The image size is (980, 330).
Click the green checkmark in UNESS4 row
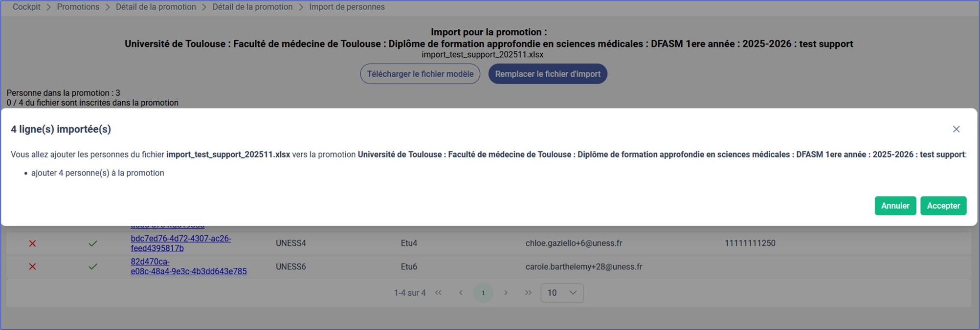[92, 243]
